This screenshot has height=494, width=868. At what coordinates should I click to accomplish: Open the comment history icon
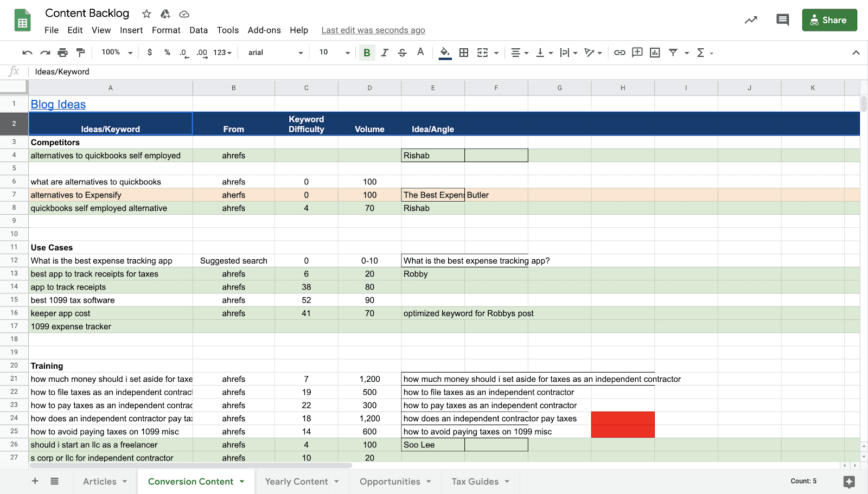782,20
